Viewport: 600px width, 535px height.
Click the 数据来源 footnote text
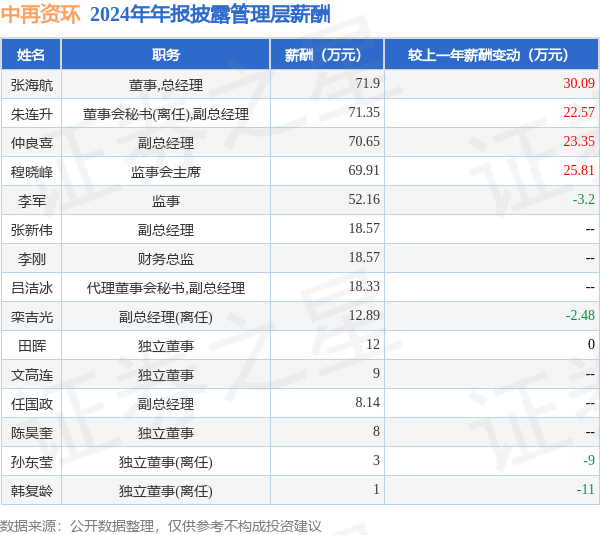click(x=161, y=526)
